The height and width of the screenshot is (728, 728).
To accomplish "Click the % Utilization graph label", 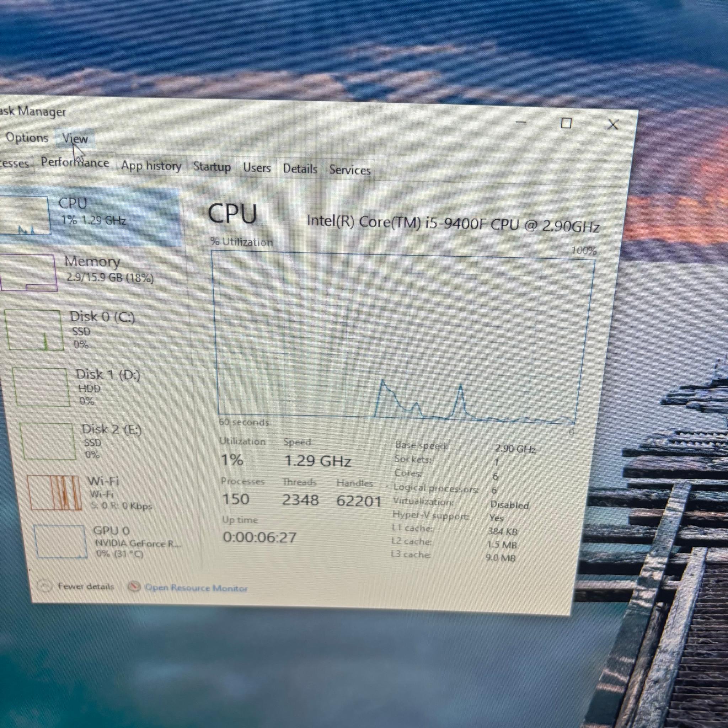I will 242,242.
